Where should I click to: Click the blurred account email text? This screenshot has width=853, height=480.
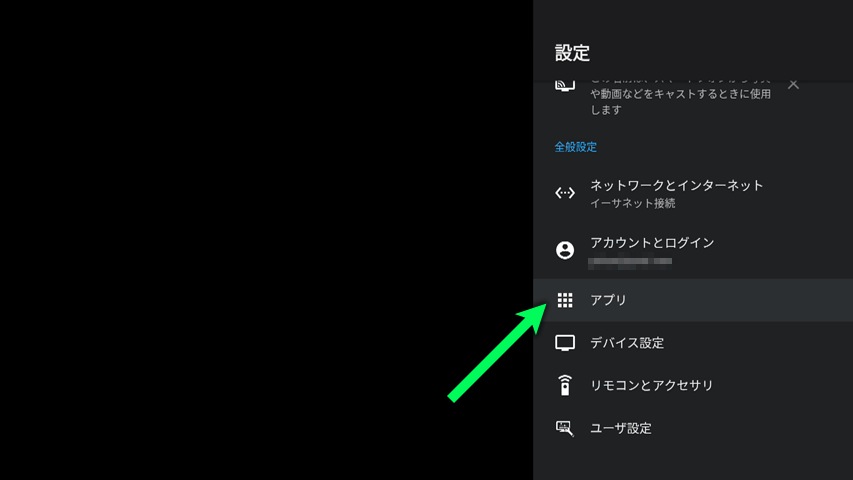coord(630,262)
